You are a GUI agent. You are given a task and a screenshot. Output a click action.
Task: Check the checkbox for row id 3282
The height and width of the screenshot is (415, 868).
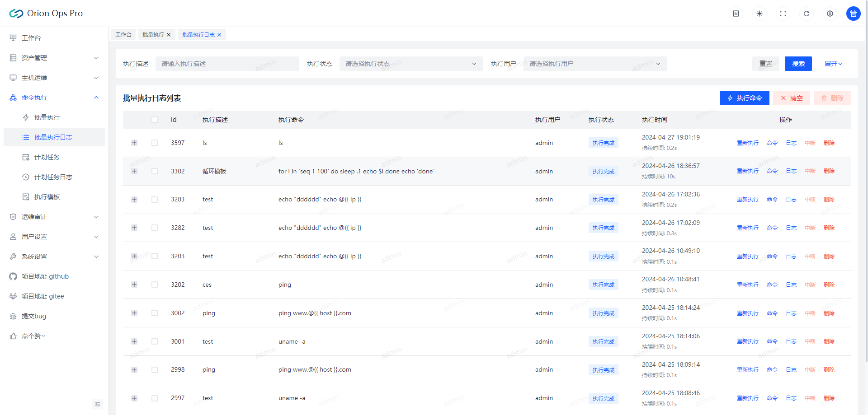point(155,228)
